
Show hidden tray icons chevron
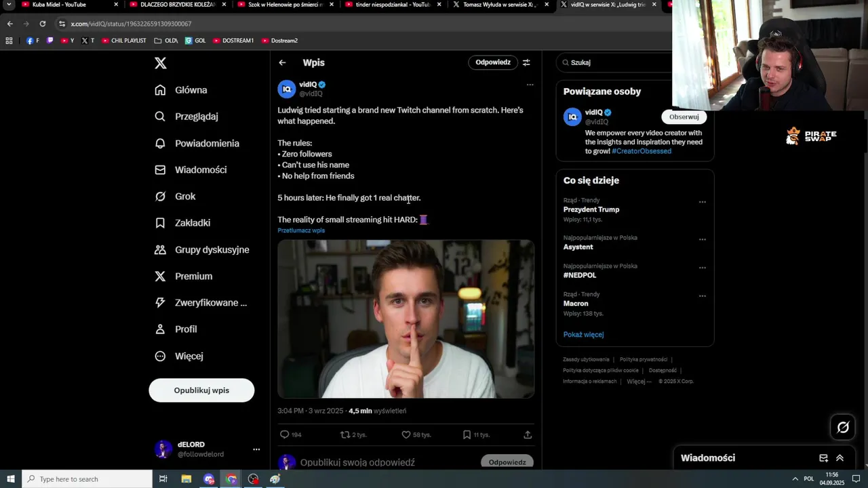pos(795,479)
